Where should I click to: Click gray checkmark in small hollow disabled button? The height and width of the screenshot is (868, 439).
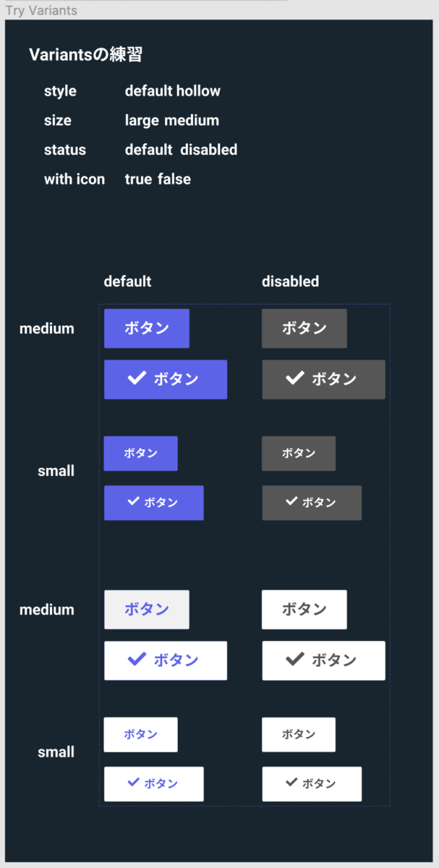(x=291, y=782)
